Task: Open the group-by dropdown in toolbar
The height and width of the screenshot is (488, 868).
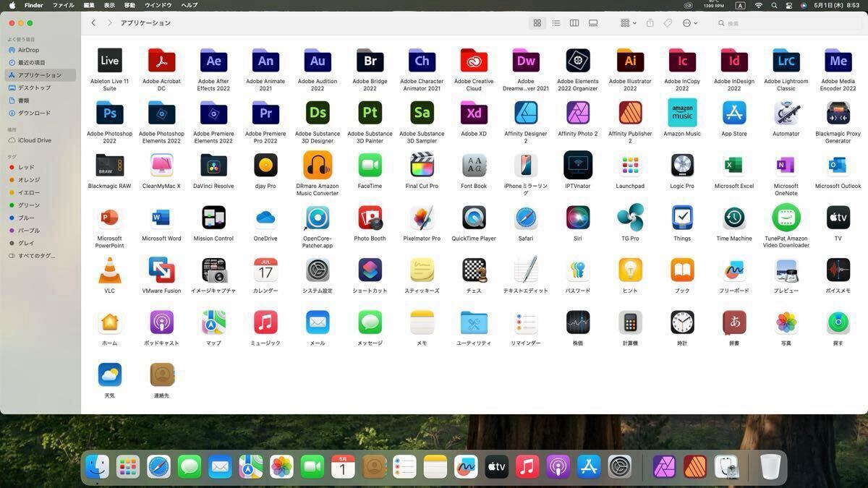Action: tap(628, 23)
